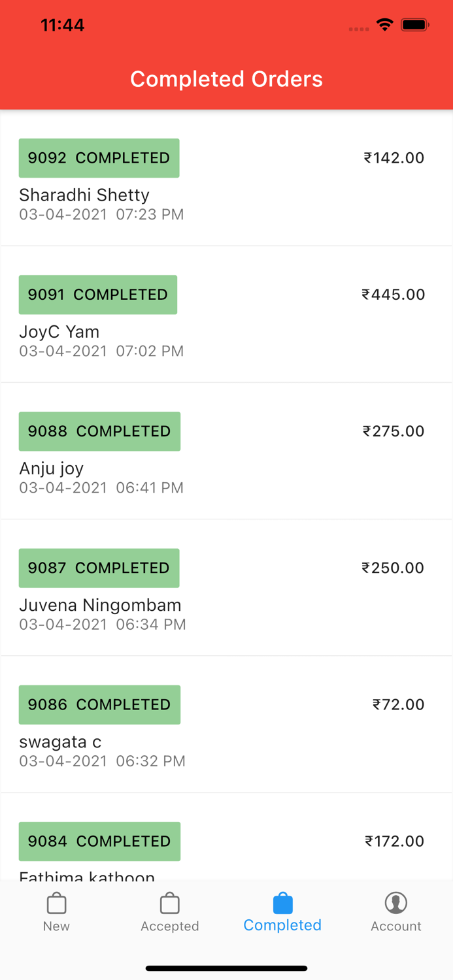
Task: Tap the cellular signal dots indicator
Action: [x=358, y=29]
